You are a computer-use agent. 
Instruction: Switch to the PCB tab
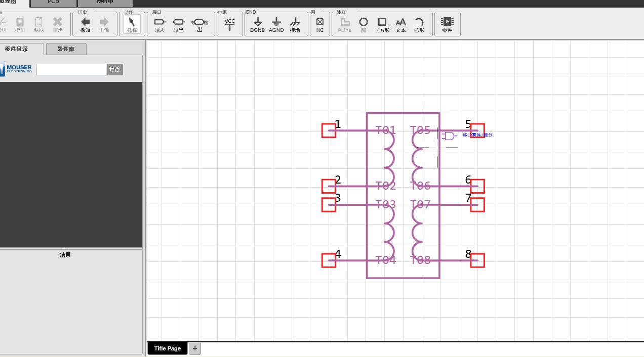pyautogui.click(x=53, y=3)
